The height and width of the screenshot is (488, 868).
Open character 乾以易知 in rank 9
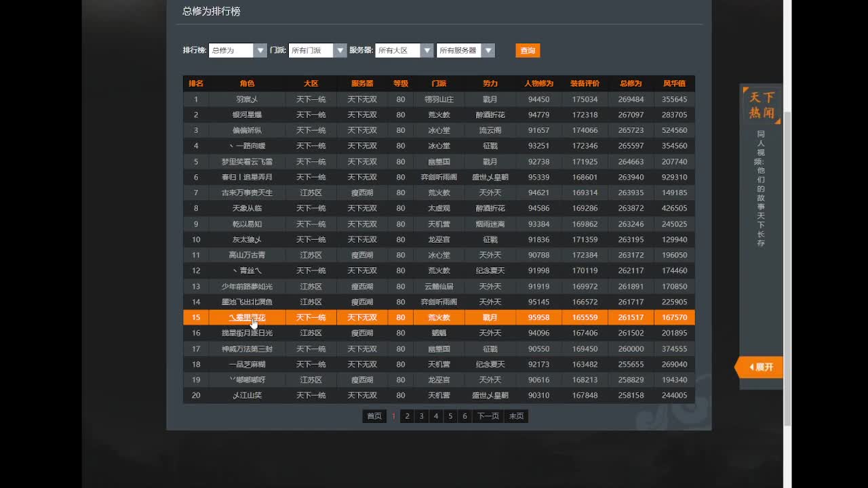247,224
